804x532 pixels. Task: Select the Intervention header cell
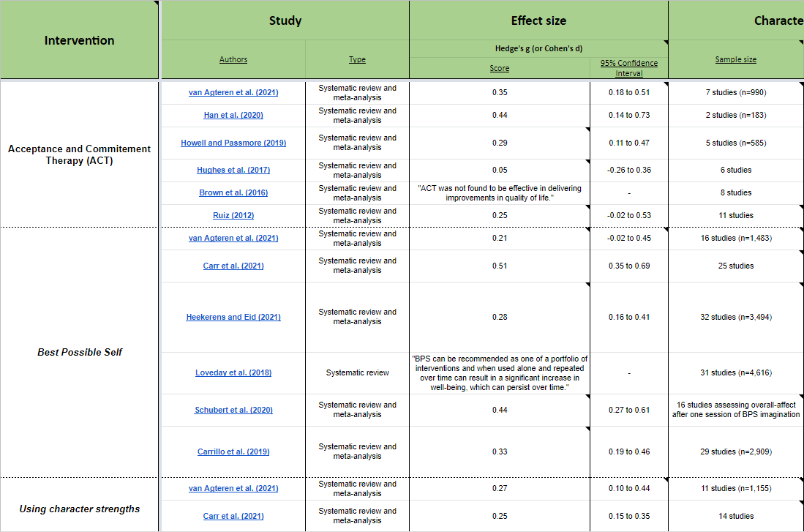click(79, 40)
